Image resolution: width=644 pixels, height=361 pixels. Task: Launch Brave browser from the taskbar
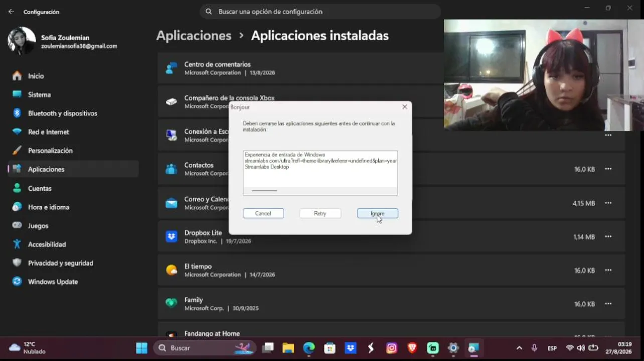pyautogui.click(x=412, y=348)
